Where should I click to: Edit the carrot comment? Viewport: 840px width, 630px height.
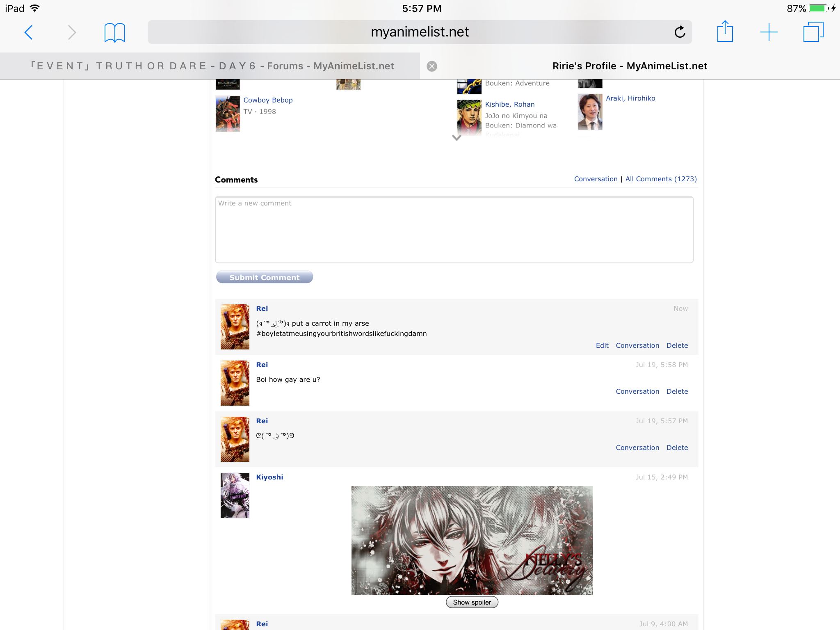[602, 345]
